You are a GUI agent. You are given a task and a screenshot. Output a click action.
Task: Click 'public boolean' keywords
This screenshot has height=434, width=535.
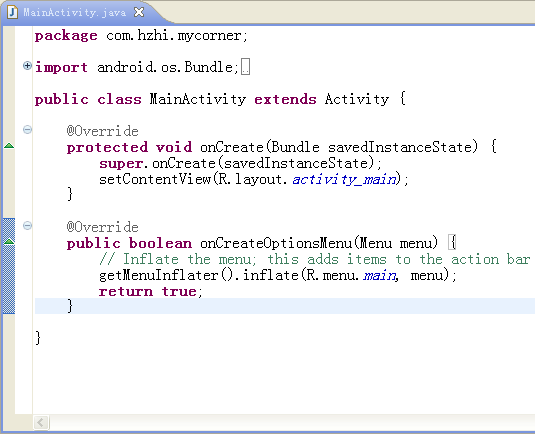pos(129,243)
